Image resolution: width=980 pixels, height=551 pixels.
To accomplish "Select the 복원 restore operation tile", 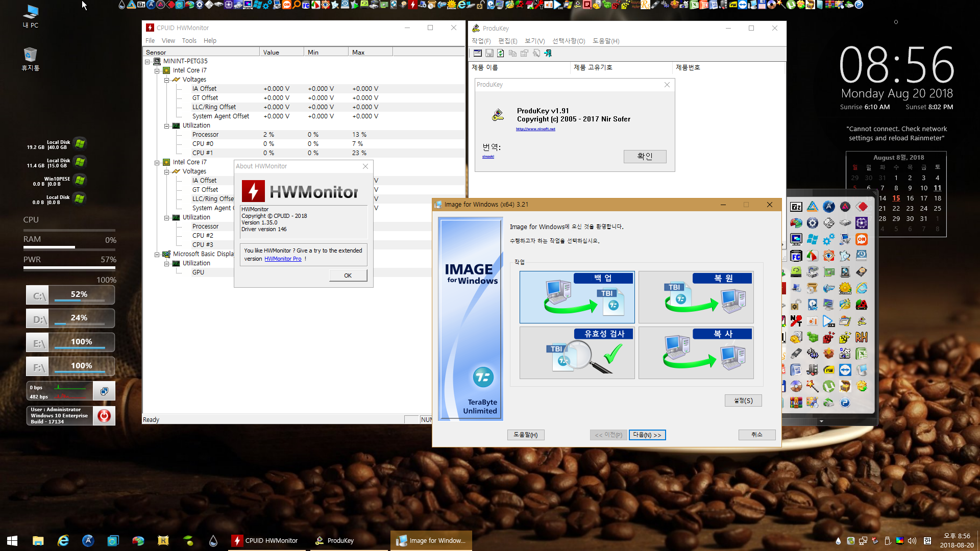I will [x=696, y=297].
